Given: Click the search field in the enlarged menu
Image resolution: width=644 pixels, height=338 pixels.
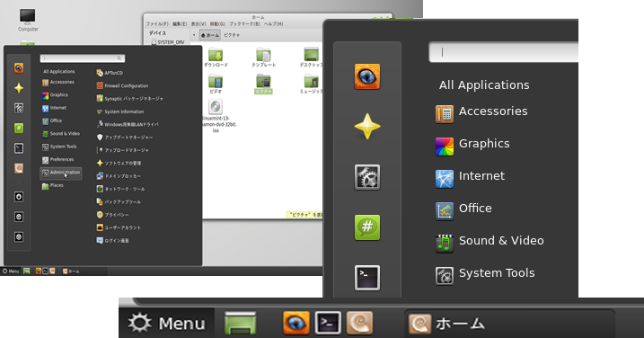Looking at the screenshot, I should pos(504,52).
